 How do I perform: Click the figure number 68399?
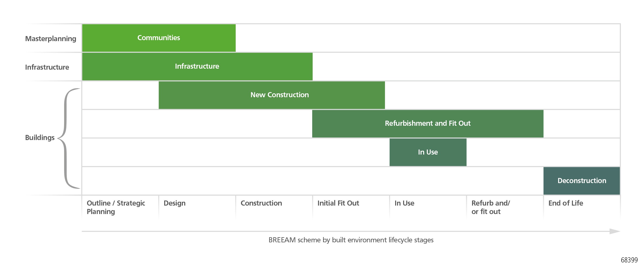[629, 260]
